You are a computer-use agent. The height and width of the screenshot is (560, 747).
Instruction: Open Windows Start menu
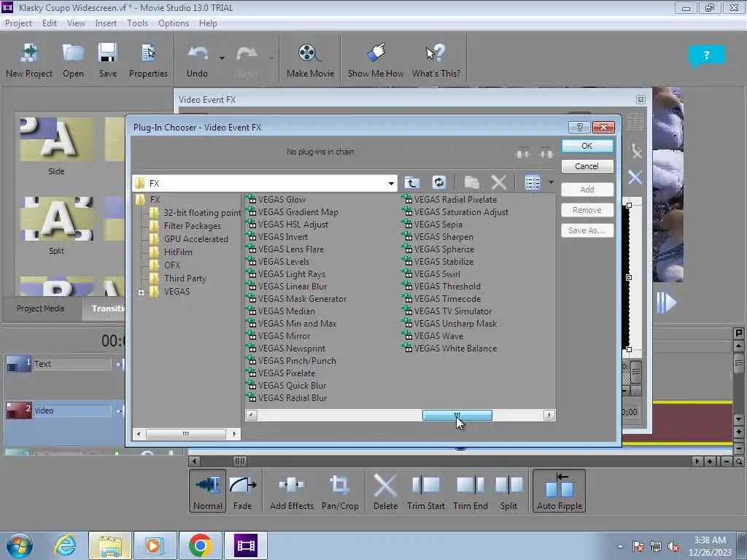pos(20,545)
